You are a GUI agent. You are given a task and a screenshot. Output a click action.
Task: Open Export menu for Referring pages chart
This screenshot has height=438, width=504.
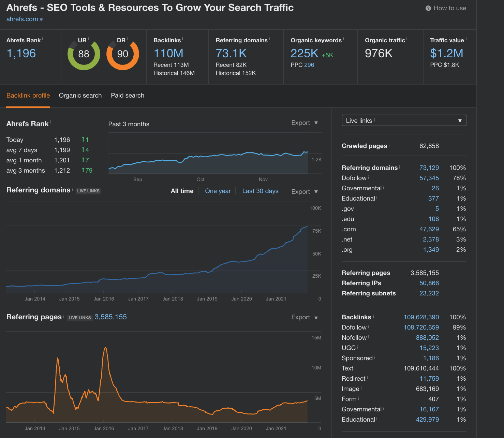305,317
